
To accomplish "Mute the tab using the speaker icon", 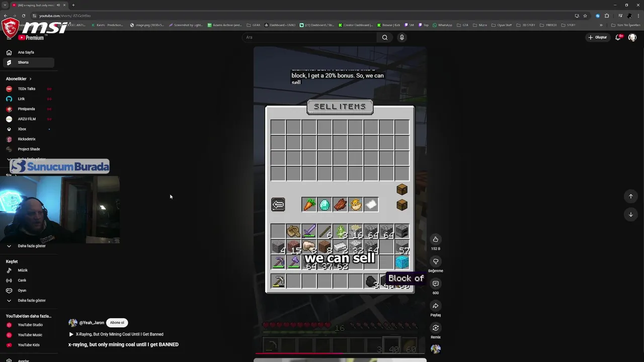I will coord(58,5).
